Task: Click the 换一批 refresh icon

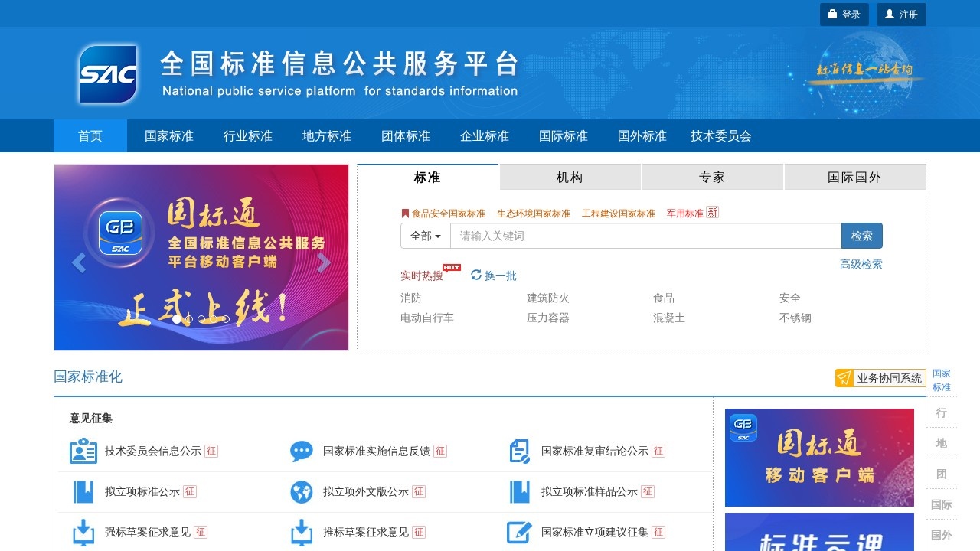Action: click(x=476, y=275)
